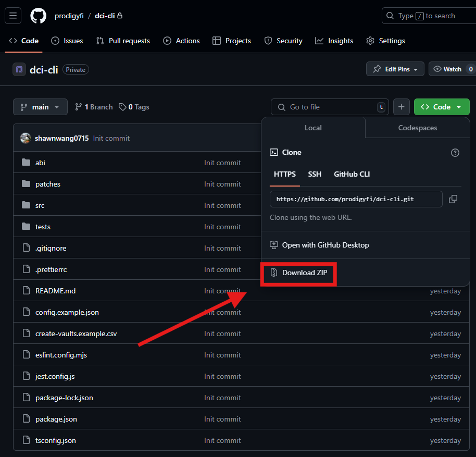Screen dimensions: 476x457
Task: Toggle the green Code dropdown button
Action: click(441, 107)
